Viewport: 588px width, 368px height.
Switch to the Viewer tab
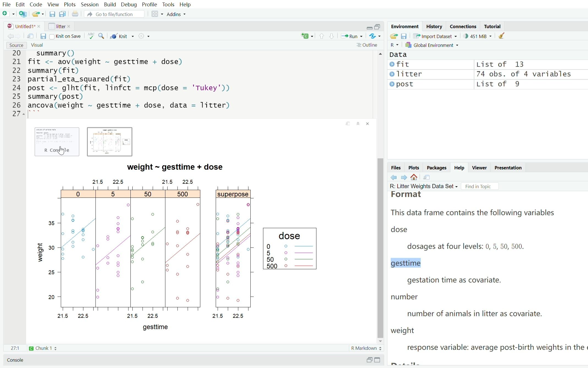479,168
